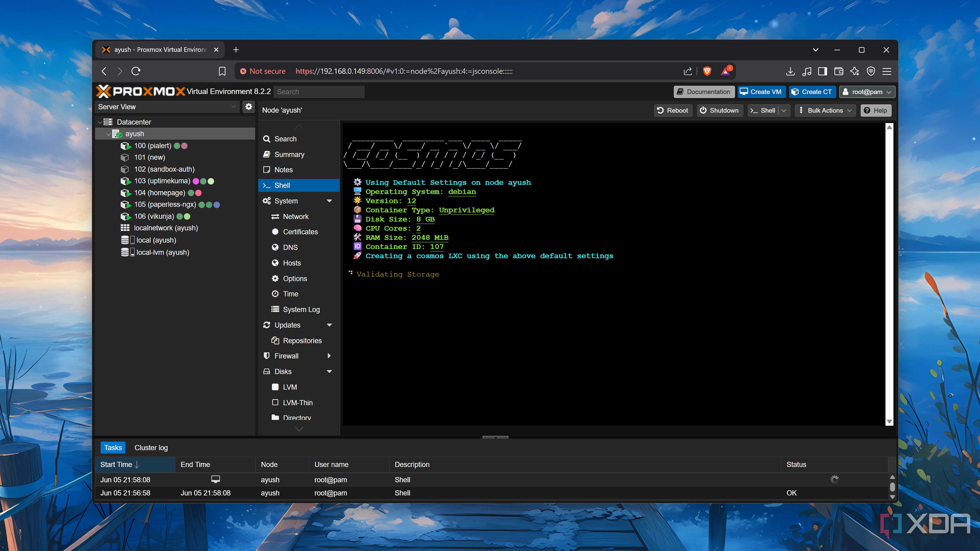Open the Repositories menu item

point(299,341)
